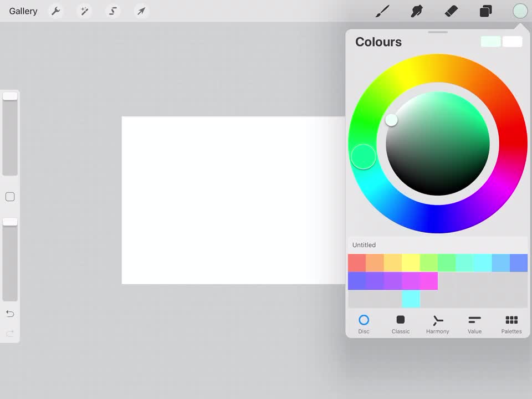Viewport: 532px width, 399px height.
Task: Click the saturation disc selector handle
Action: tap(391, 120)
